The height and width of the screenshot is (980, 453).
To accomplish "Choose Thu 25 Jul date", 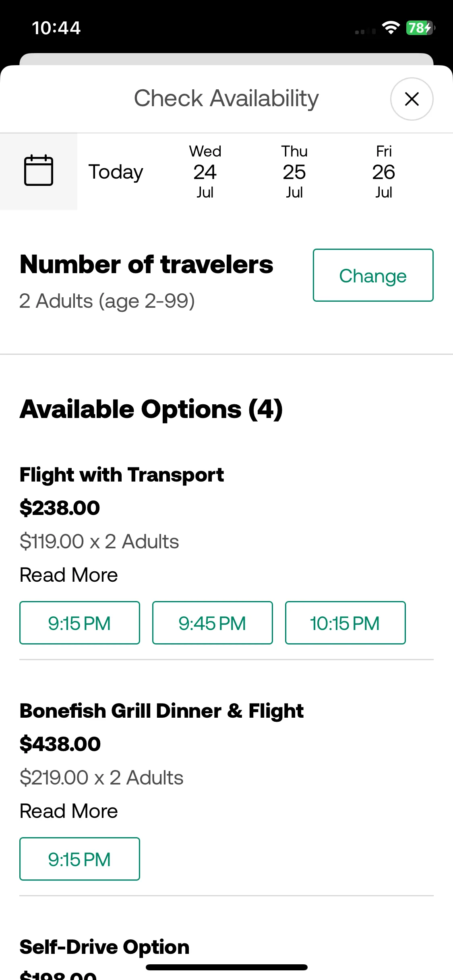I will [294, 172].
